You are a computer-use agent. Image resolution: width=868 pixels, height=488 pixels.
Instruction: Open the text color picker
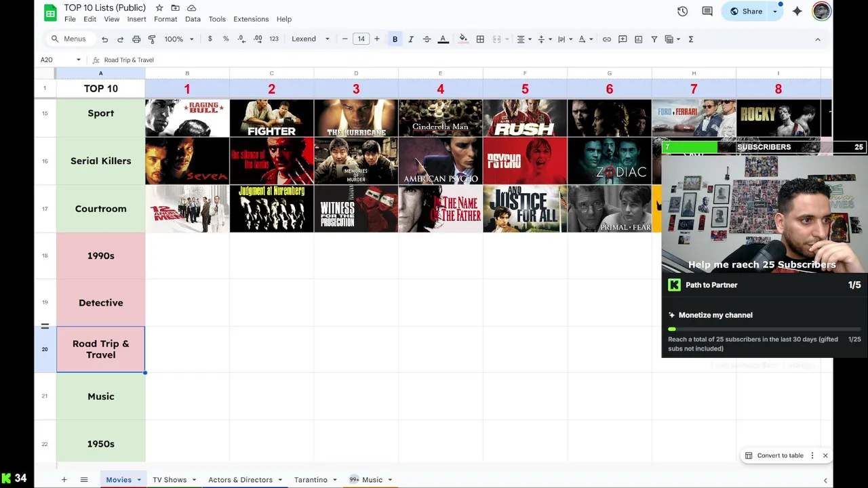pos(443,39)
